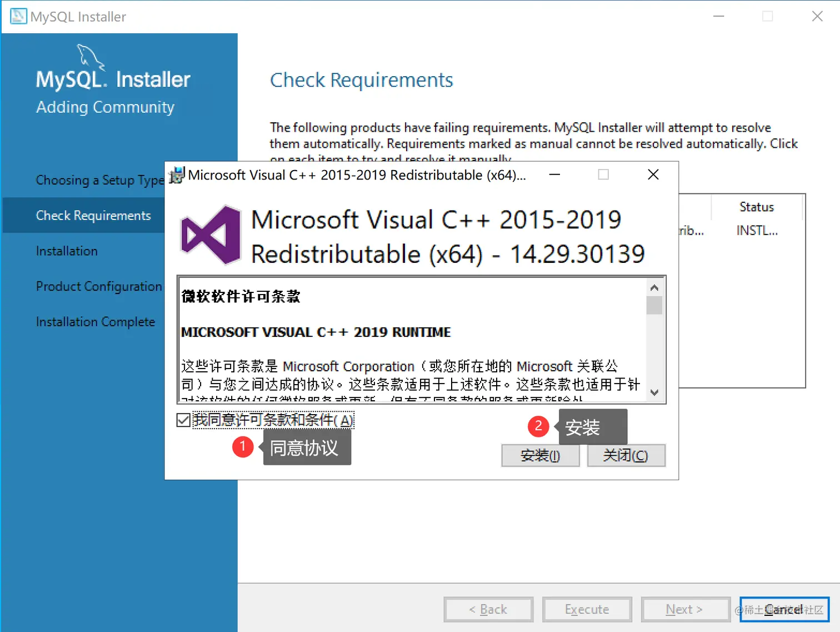Click the Check Requirements page heading
The image size is (840, 632).
[362, 81]
